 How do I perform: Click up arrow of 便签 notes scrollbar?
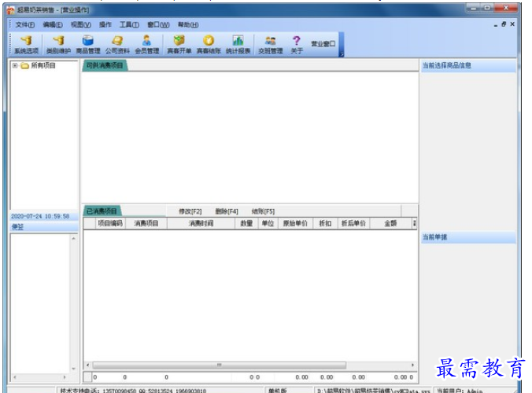pyautogui.click(x=74, y=238)
